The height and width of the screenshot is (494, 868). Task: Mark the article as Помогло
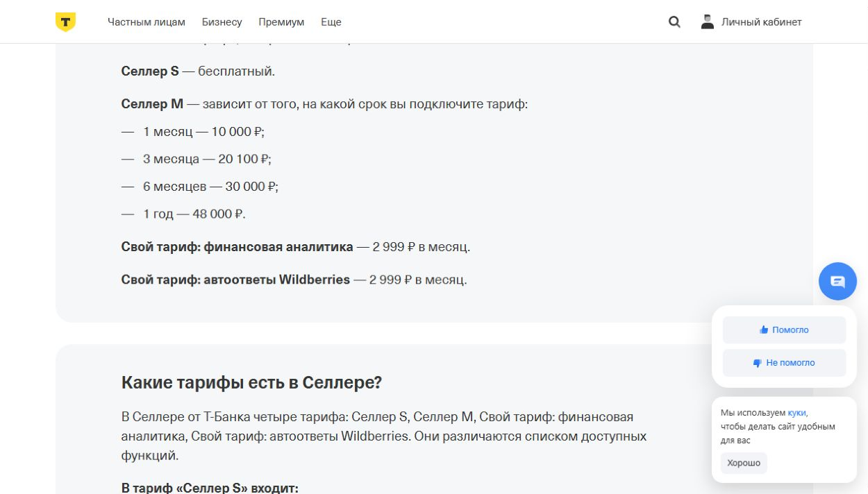click(x=784, y=330)
